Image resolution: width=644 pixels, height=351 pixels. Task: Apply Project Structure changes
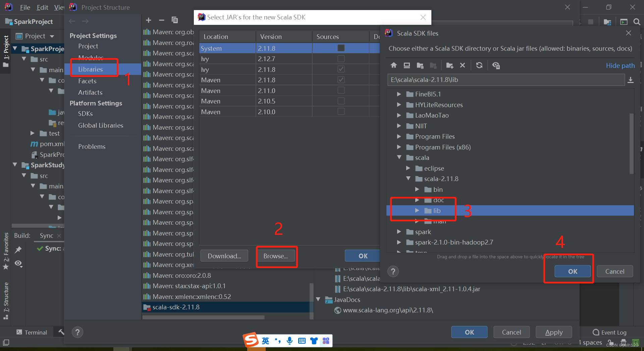click(554, 332)
